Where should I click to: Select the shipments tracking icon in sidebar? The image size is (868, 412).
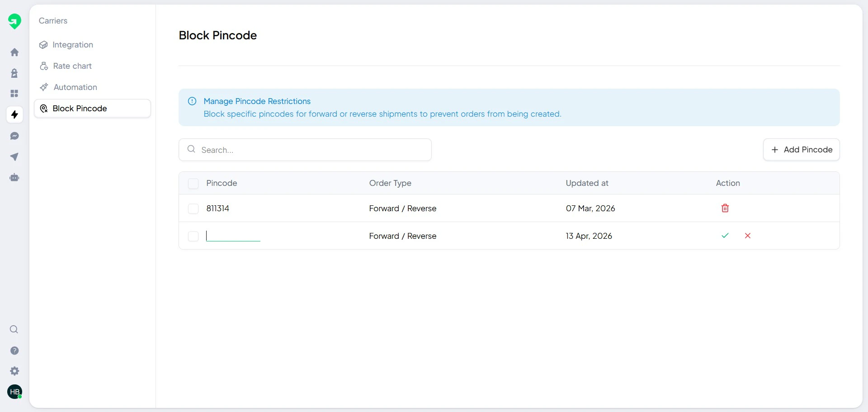pos(14,73)
